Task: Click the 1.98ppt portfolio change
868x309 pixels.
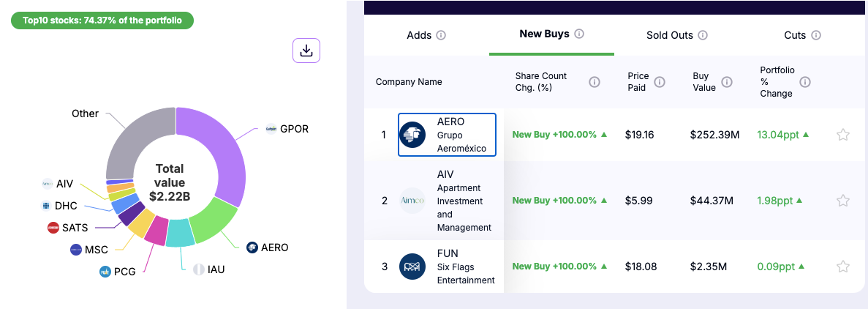Action: coord(780,201)
